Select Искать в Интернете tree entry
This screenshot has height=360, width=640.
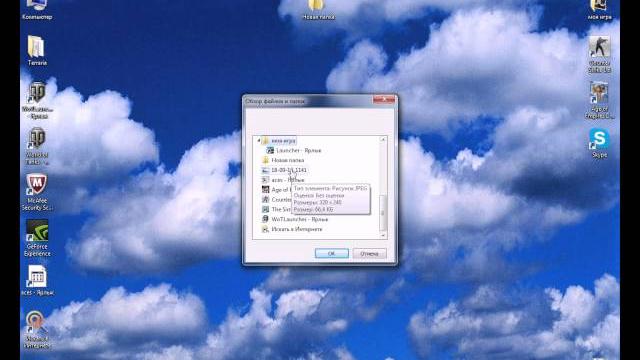(292, 229)
